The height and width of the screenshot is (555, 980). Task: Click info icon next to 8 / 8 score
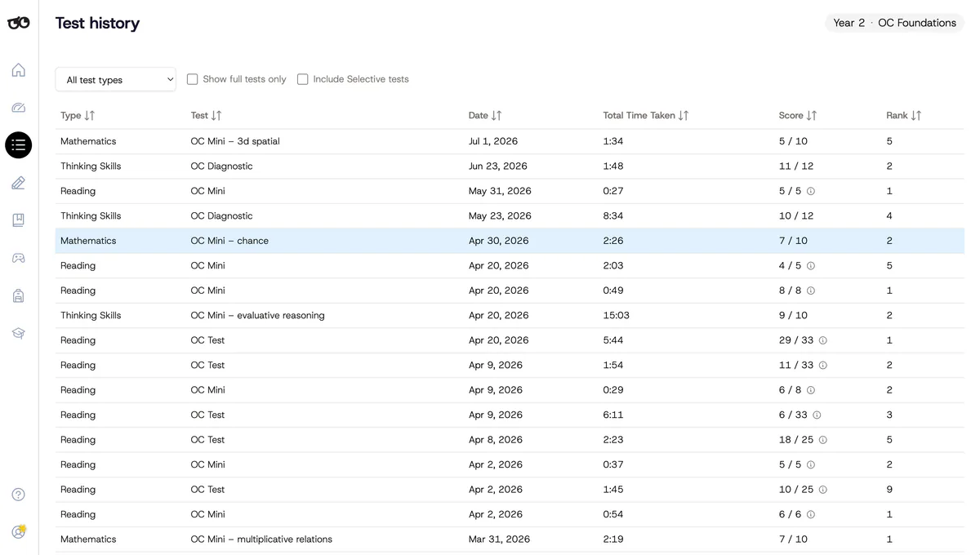pyautogui.click(x=810, y=291)
